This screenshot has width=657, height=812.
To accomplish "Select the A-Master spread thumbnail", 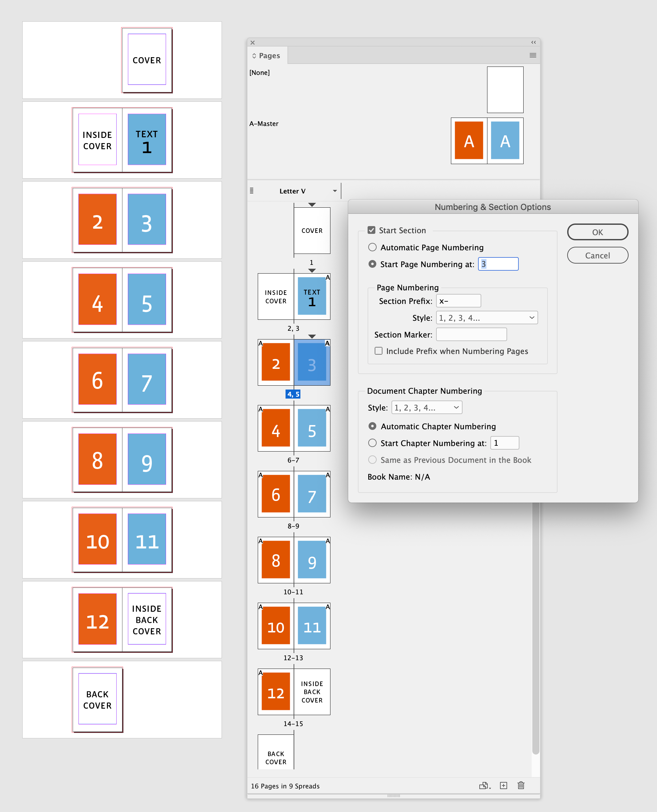I will [x=487, y=141].
